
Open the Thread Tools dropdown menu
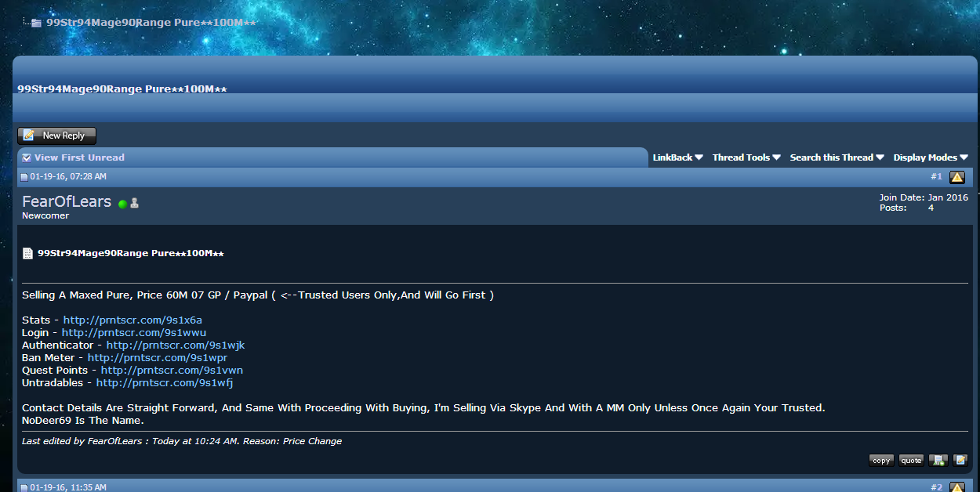pyautogui.click(x=746, y=157)
